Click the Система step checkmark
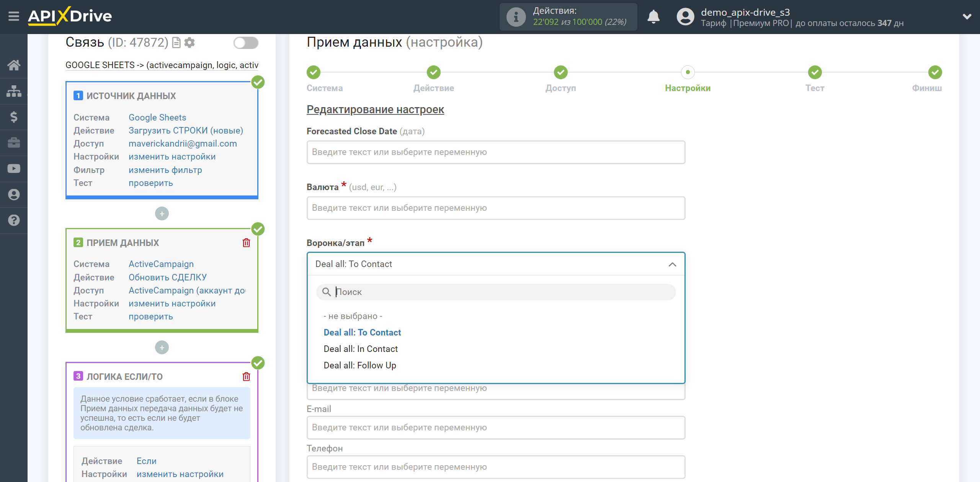Screen dimensions: 980x482 coord(314,72)
